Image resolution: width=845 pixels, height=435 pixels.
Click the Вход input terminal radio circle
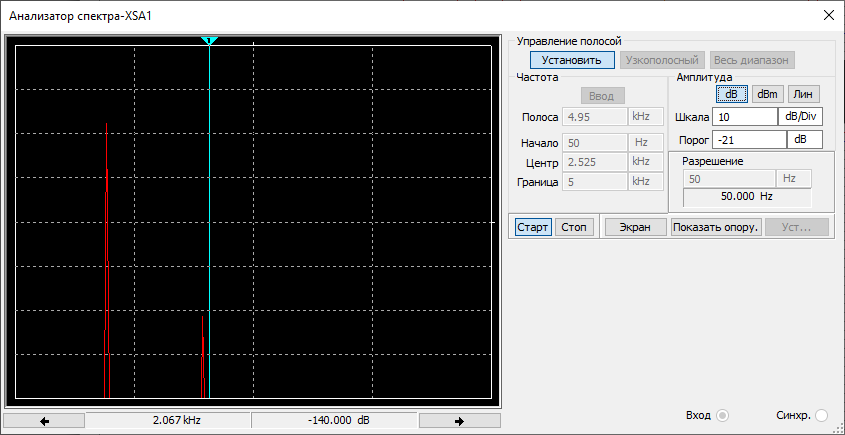coord(723,416)
